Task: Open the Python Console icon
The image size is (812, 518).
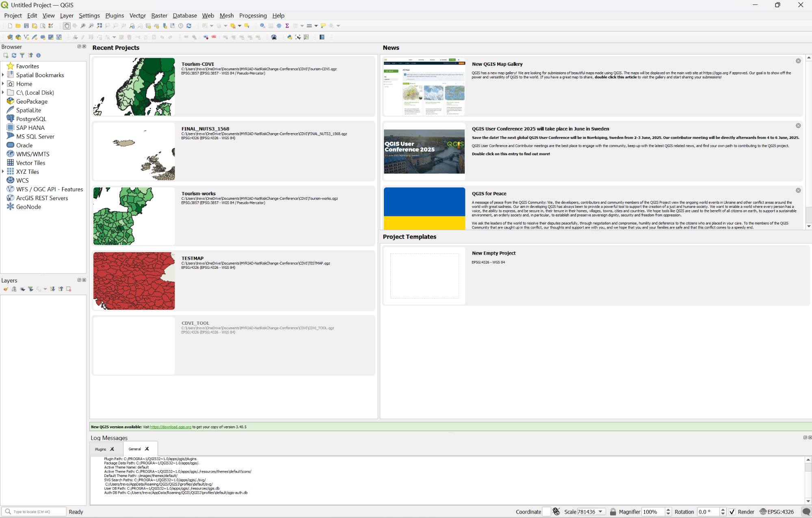Action: pos(290,37)
